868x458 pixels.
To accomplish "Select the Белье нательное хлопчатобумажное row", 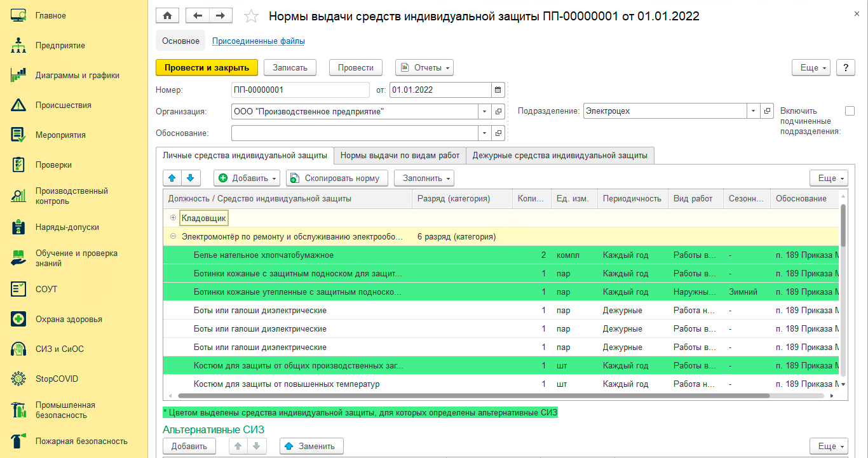I will point(501,255).
